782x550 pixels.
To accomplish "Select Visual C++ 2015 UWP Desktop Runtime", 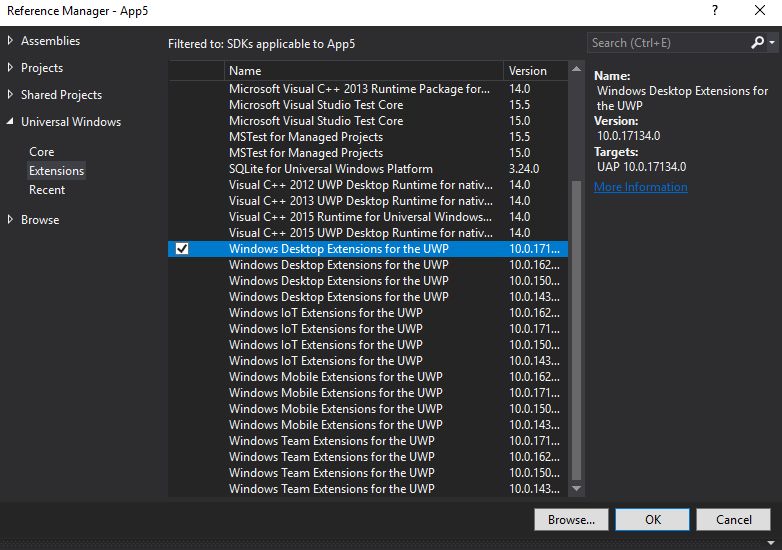I will [x=368, y=232].
